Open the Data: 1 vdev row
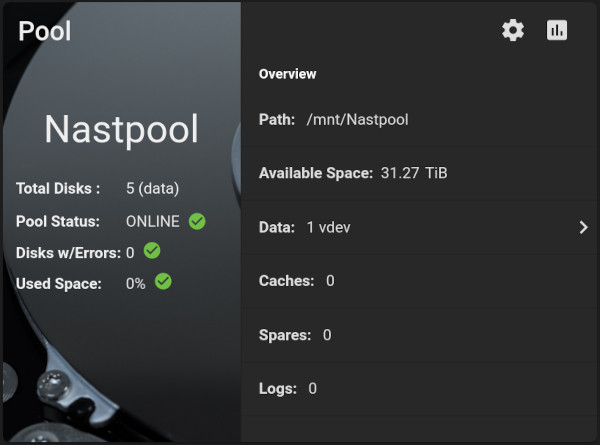Viewport: 600px width, 445px height. [x=420, y=227]
